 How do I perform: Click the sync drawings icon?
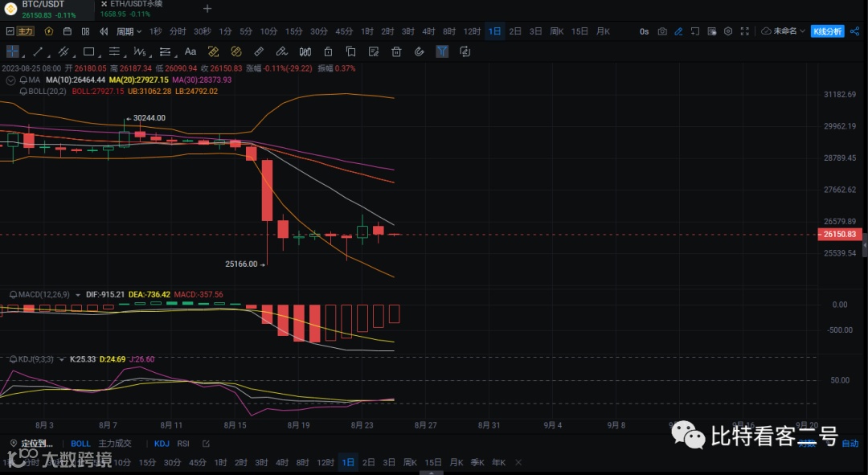click(465, 52)
